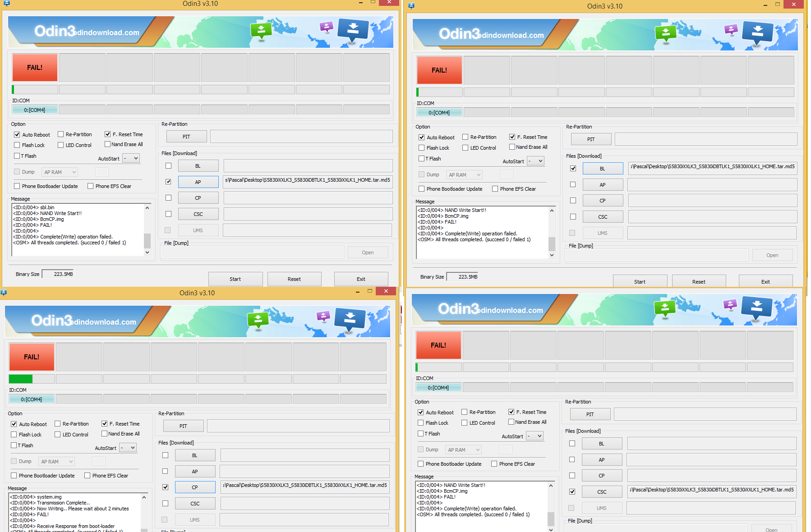The width and height of the screenshot is (811, 532).
Task: Open the AutoStart dropdown in the top-right window
Action: [536, 161]
